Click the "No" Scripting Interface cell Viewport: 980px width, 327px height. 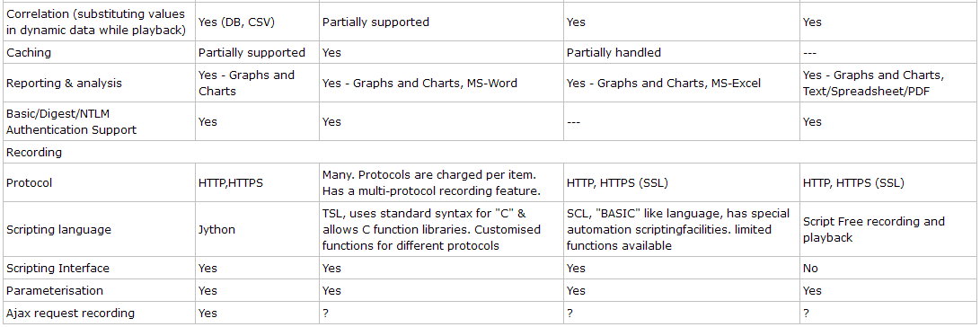[810, 269]
